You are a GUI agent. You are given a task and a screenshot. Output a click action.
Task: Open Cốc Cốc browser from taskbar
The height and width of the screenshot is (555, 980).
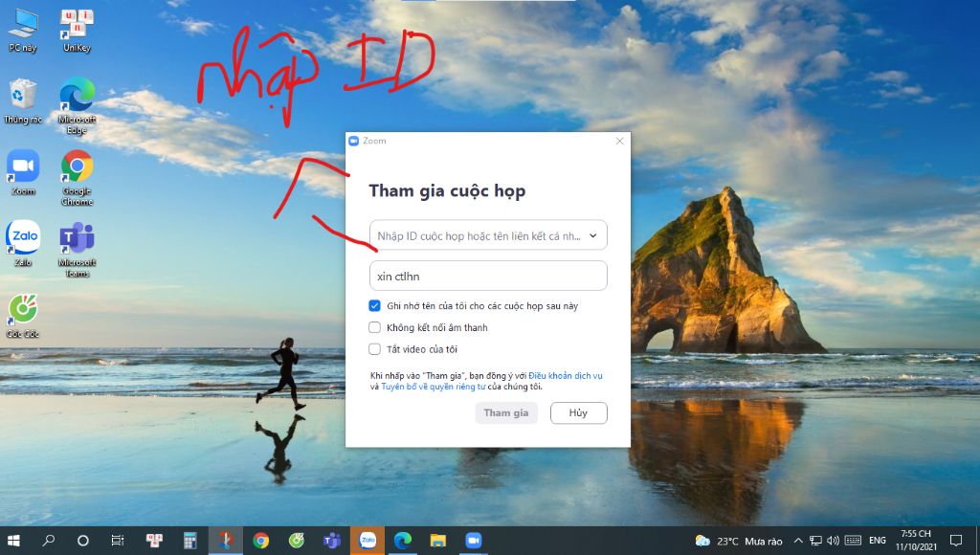pos(297,541)
